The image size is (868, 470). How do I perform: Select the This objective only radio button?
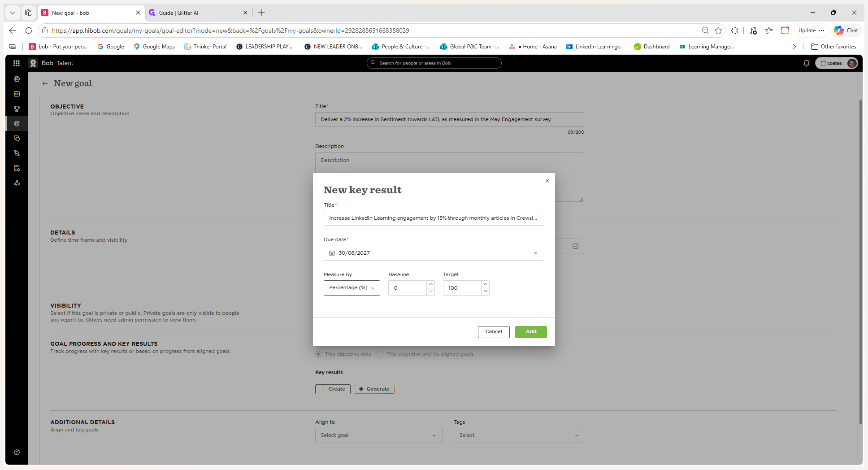318,354
